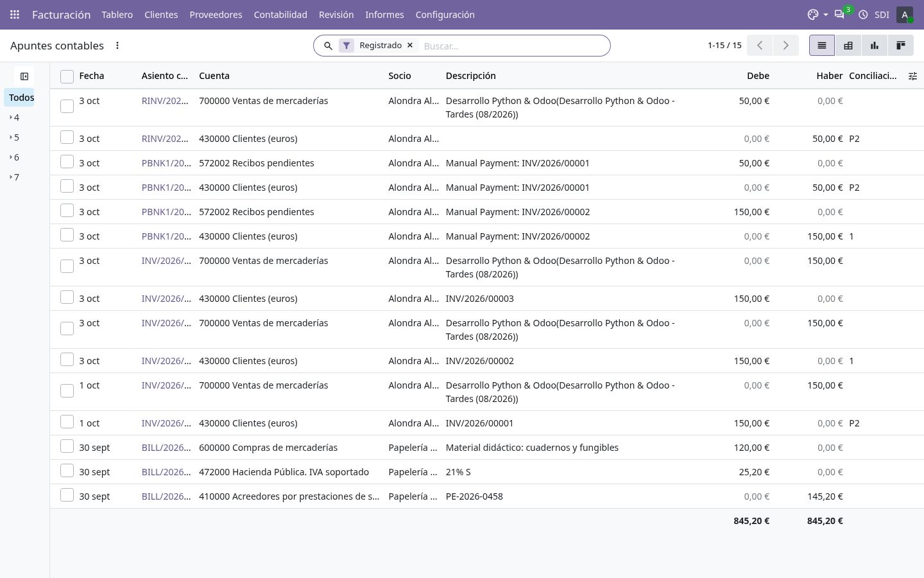The width and height of the screenshot is (924, 578).
Task: Switch to graph view
Action: point(875,45)
